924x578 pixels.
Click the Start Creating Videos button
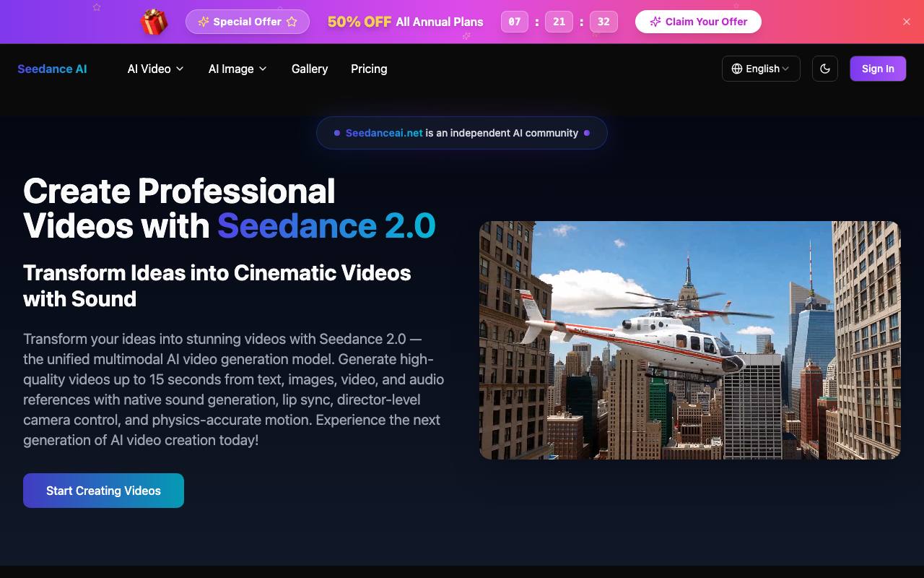tap(103, 491)
